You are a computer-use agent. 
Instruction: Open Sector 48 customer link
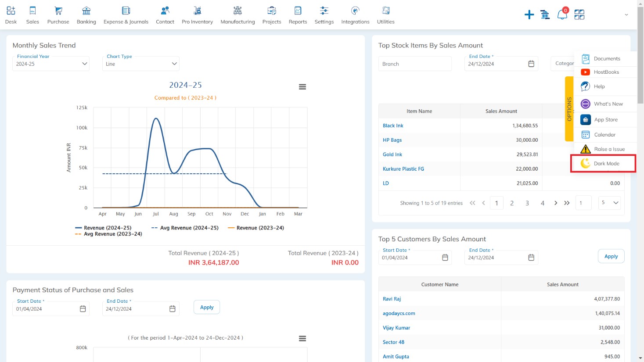tap(393, 342)
